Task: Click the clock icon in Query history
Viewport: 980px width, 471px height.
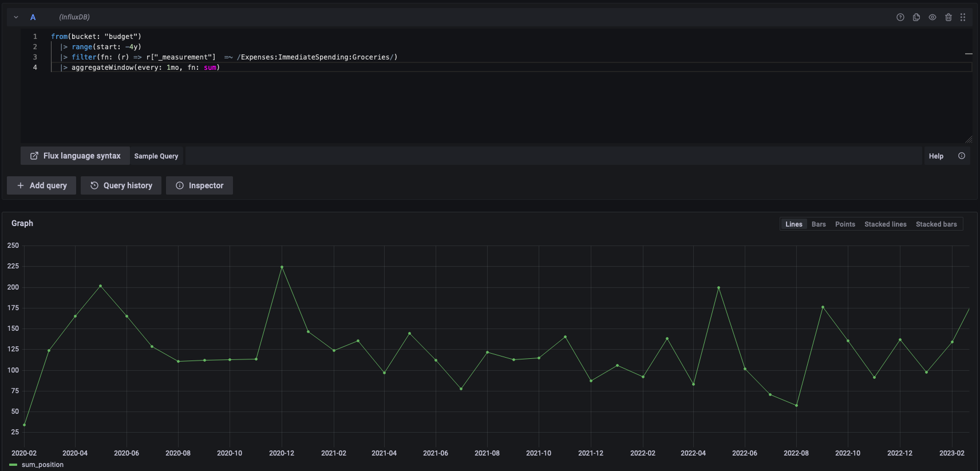Action: 94,185
